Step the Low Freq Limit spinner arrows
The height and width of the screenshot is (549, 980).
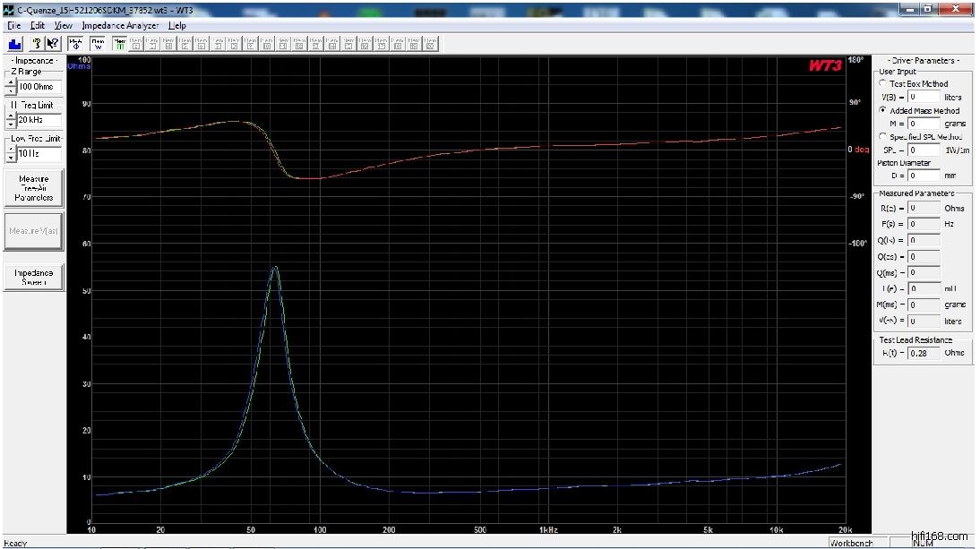pos(11,154)
